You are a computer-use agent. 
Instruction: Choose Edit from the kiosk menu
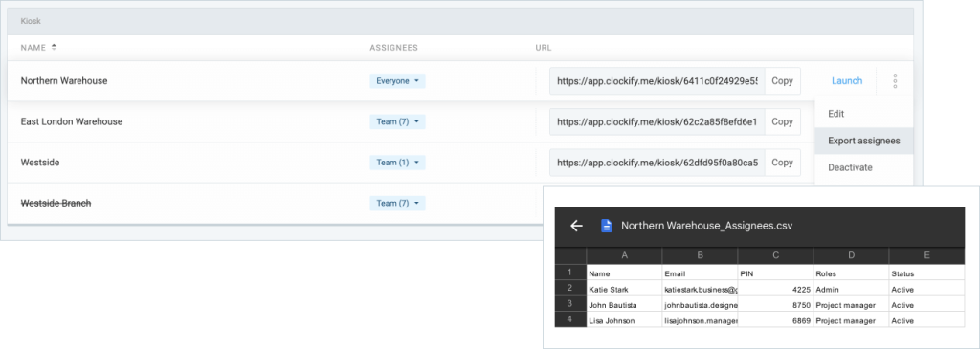pyautogui.click(x=864, y=114)
